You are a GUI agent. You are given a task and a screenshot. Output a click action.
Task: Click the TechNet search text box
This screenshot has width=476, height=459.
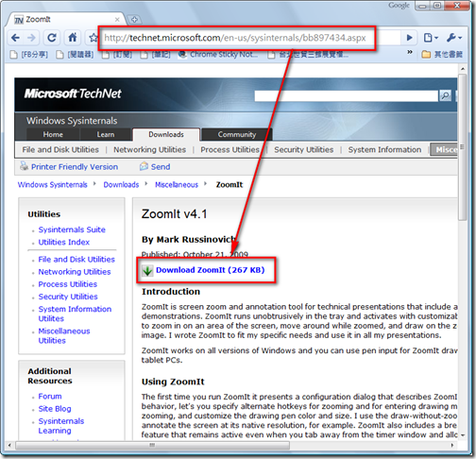(x=346, y=95)
